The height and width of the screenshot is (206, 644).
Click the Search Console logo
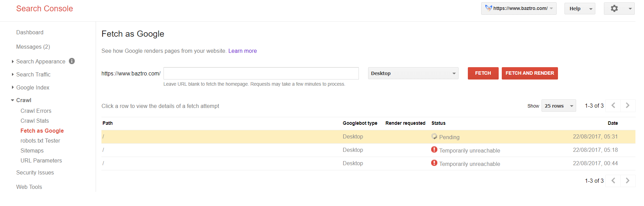coord(45,9)
